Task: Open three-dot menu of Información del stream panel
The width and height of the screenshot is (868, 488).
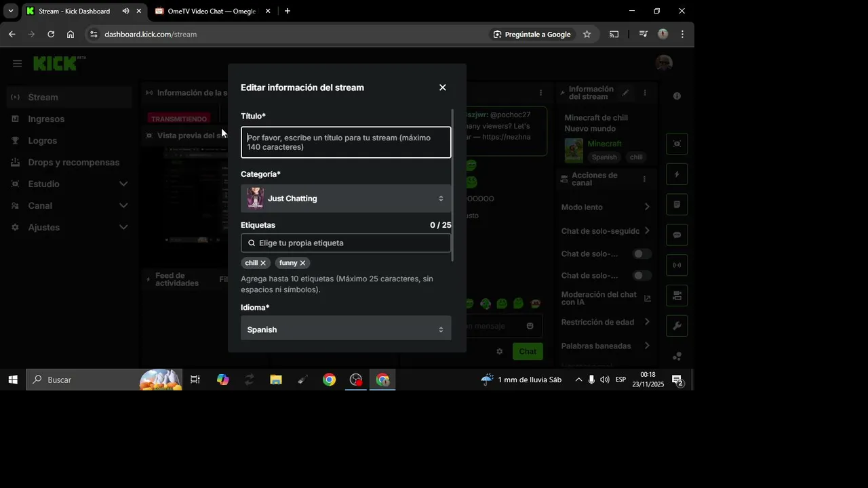Action: [x=645, y=93]
